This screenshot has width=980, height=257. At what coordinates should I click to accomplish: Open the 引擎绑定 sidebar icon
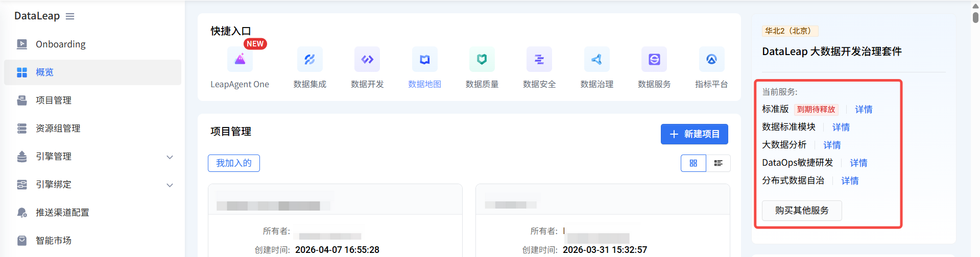point(22,185)
